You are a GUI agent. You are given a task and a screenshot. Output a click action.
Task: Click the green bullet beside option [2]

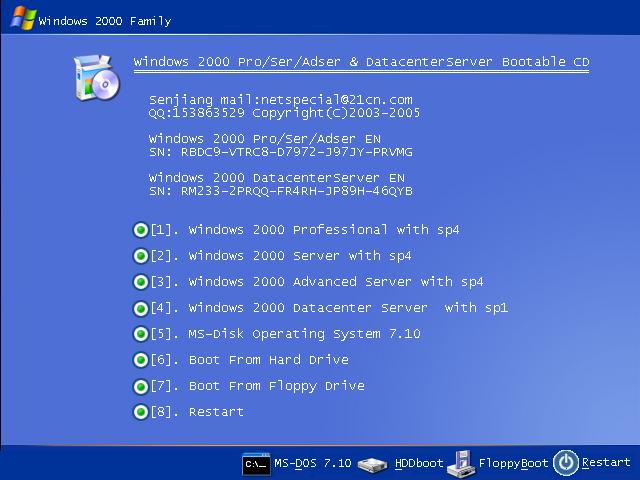coord(141,256)
